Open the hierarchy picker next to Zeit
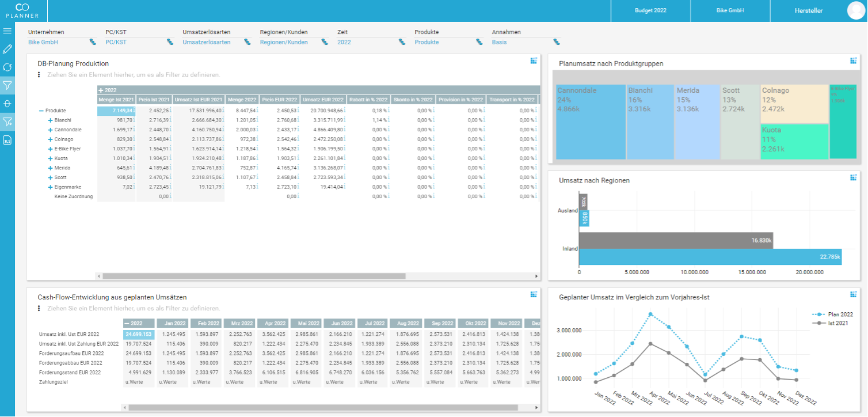 pos(403,42)
